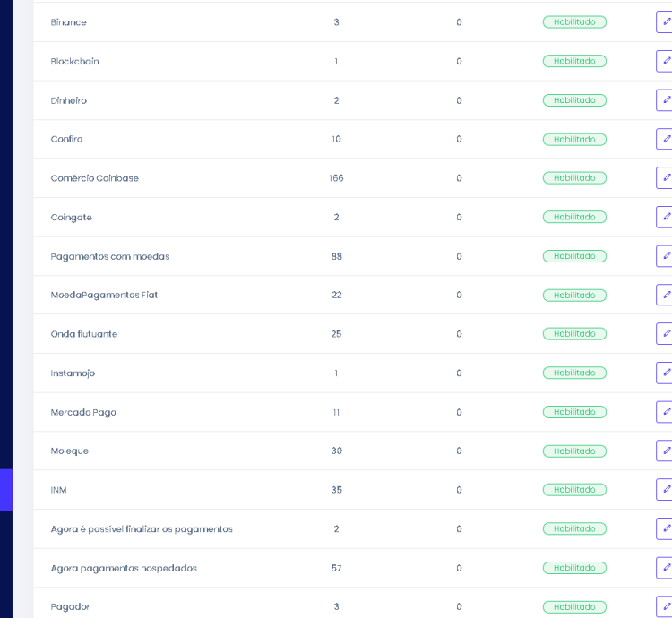Select Agora pagamentos hospedados row name
The width and height of the screenshot is (672, 618).
pyautogui.click(x=124, y=568)
